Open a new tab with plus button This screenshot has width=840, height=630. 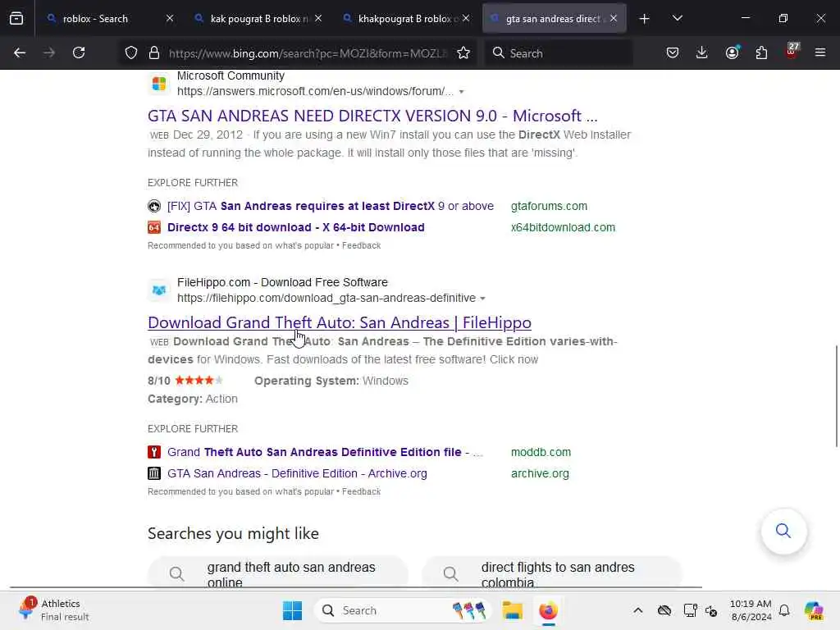point(645,19)
